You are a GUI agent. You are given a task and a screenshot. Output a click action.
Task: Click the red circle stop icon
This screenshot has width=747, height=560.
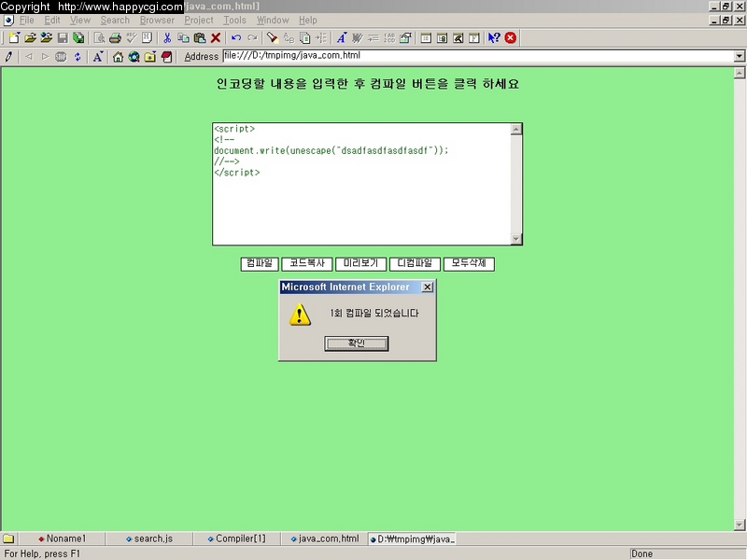coord(510,38)
